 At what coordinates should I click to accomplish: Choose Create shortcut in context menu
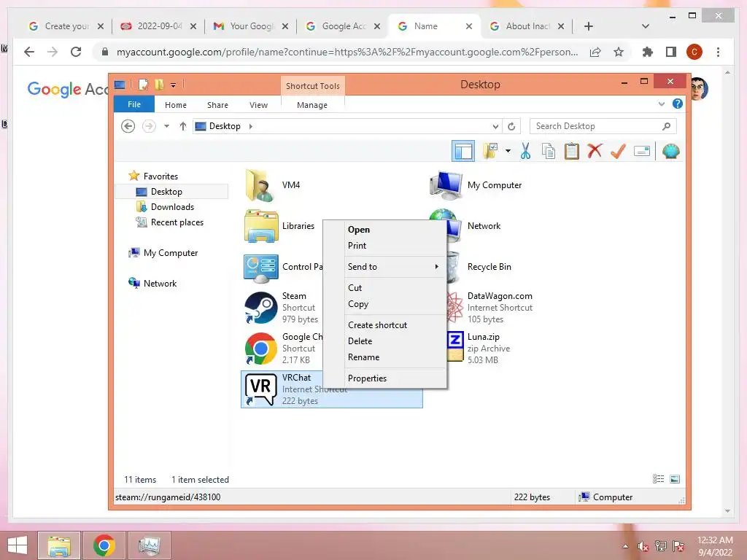point(377,324)
